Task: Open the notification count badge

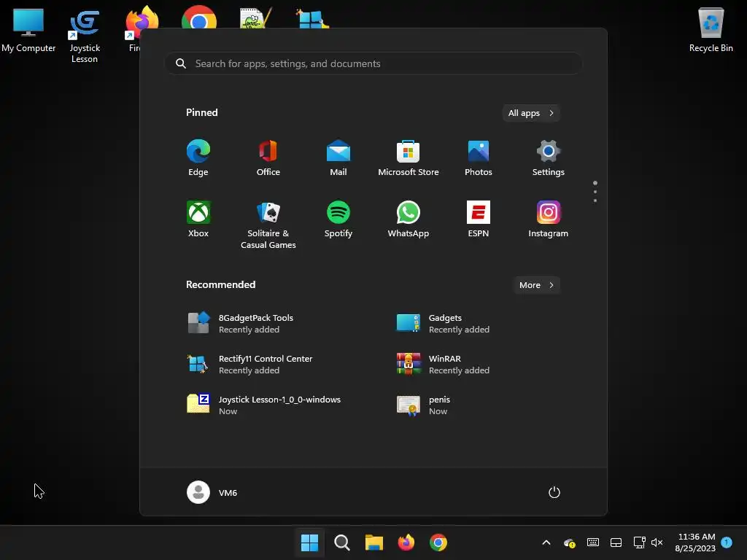Action: 727,542
